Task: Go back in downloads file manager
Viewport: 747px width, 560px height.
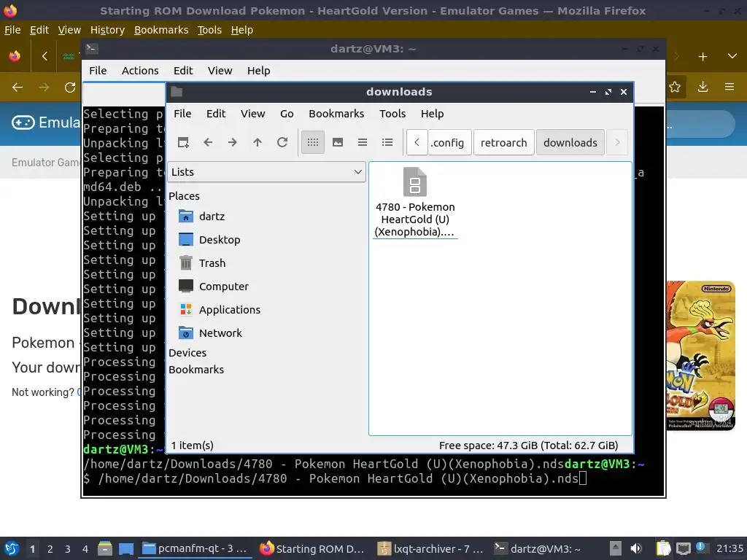Action: pos(208,142)
